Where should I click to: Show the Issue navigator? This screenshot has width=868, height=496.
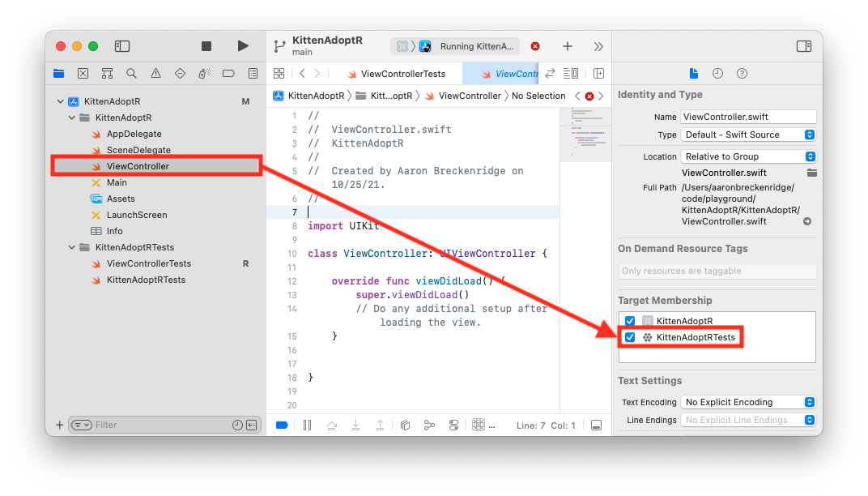point(155,73)
